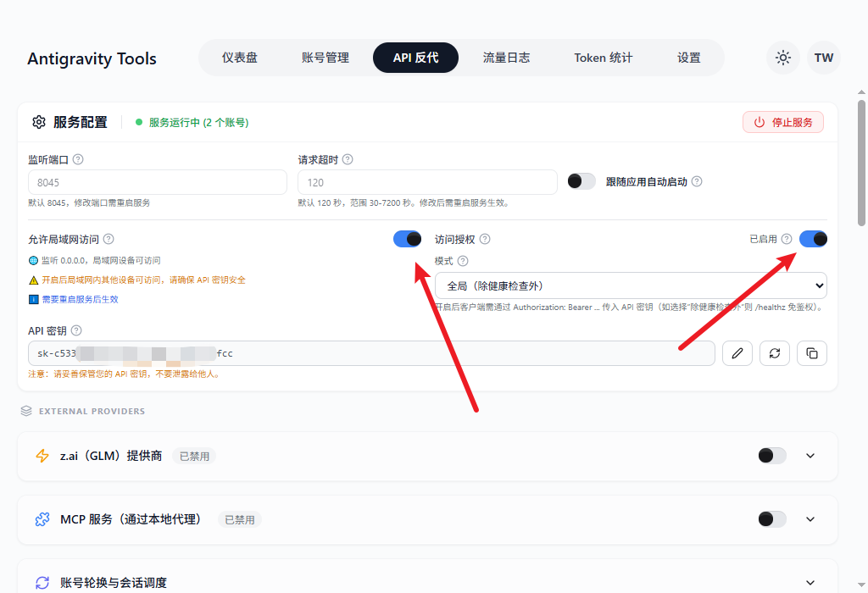Show help for 请求超时

(x=348, y=159)
